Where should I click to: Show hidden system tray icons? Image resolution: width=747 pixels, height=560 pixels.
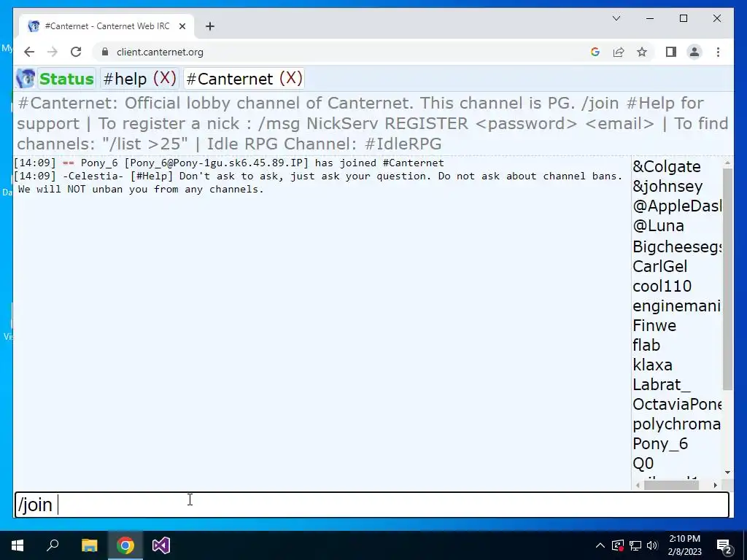tap(600, 545)
